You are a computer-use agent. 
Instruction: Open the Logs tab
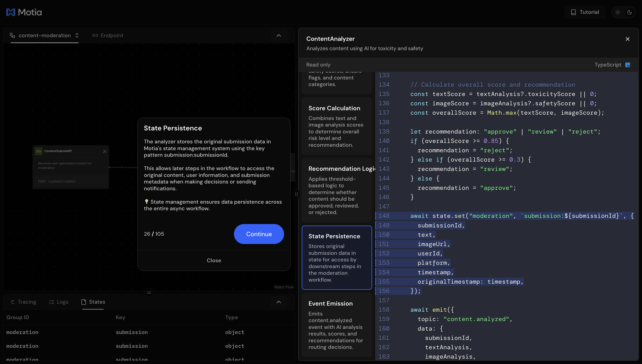pos(58,302)
